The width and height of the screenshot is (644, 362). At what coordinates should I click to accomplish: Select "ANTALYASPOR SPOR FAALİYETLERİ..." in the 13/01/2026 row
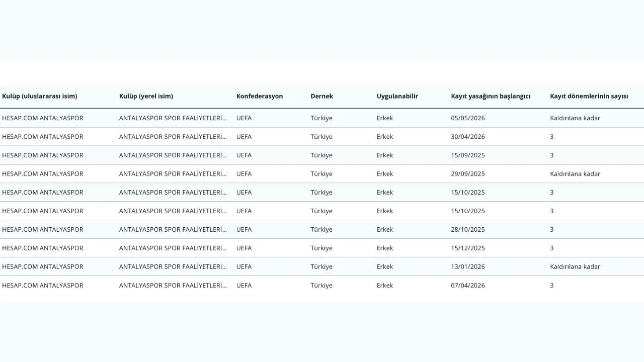tap(173, 267)
